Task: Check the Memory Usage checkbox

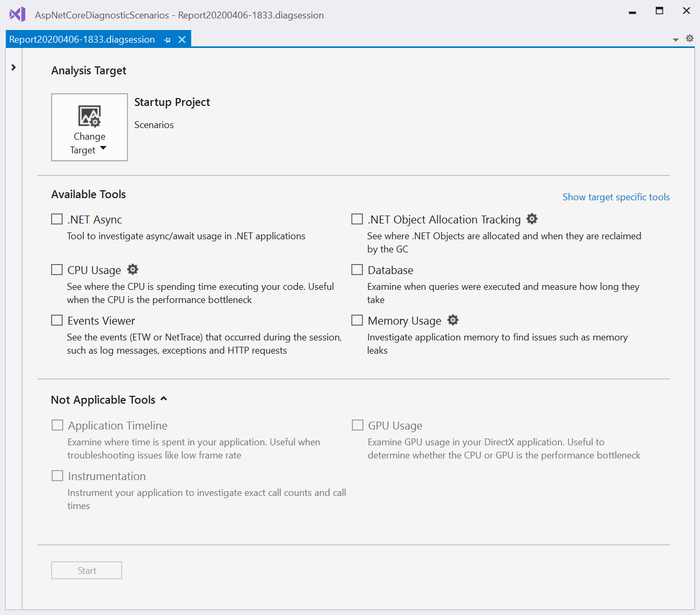Action: tap(357, 320)
